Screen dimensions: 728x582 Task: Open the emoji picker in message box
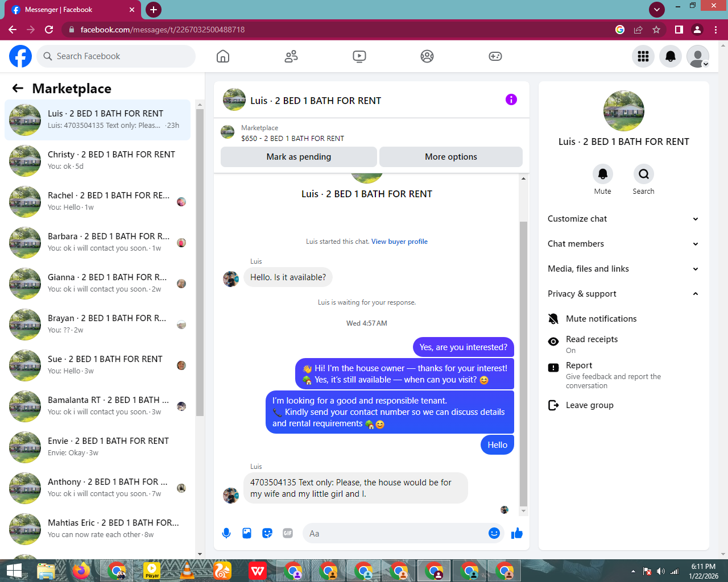coord(494,533)
